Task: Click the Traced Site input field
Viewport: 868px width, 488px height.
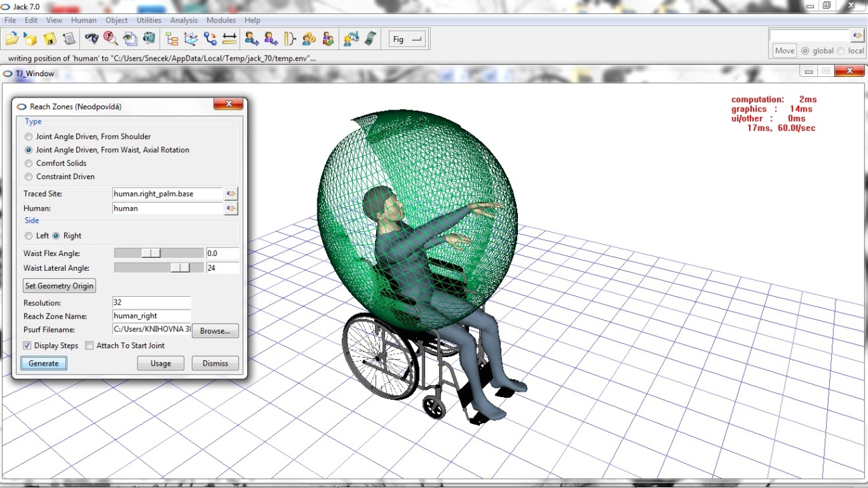Action: click(168, 194)
